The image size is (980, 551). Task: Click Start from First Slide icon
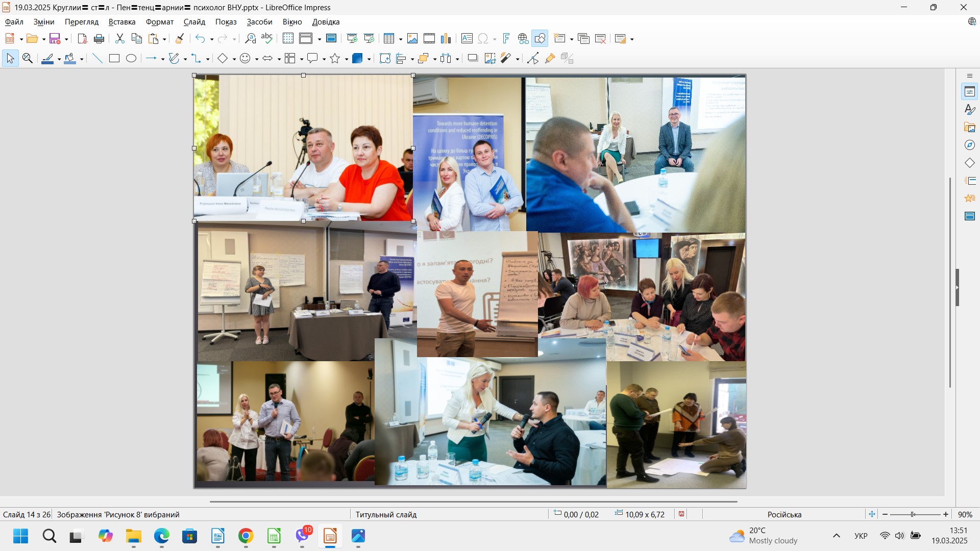352,39
